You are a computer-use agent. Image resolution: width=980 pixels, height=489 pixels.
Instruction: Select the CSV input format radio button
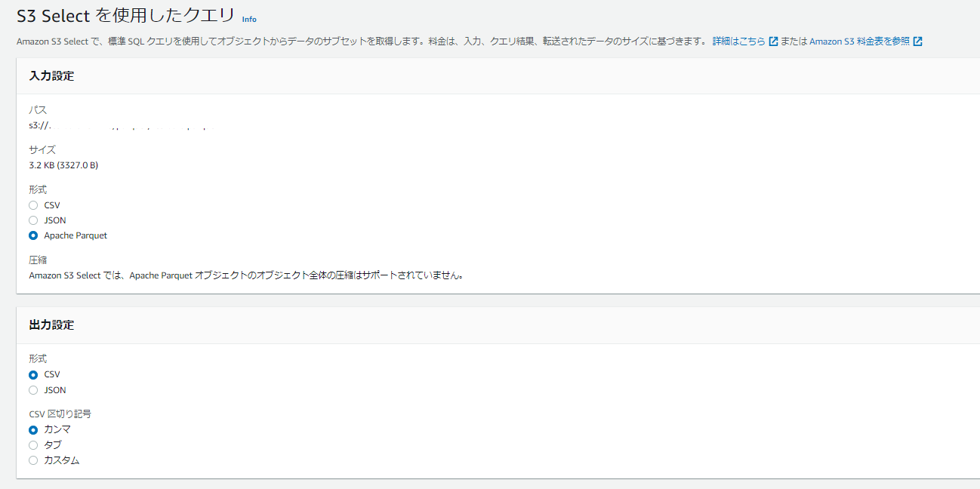(32, 205)
